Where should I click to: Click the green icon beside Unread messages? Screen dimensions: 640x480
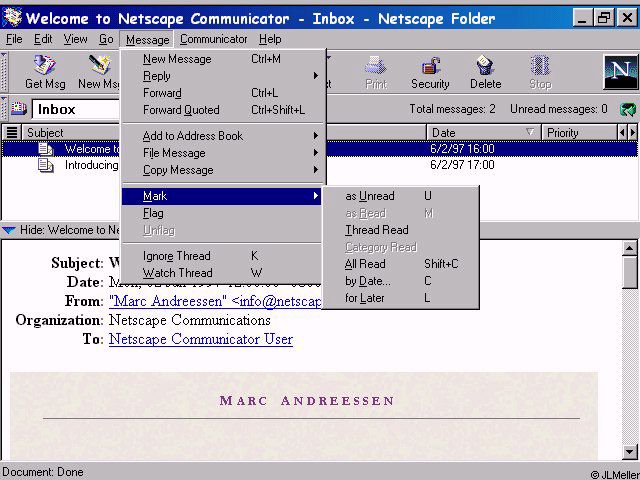[628, 109]
